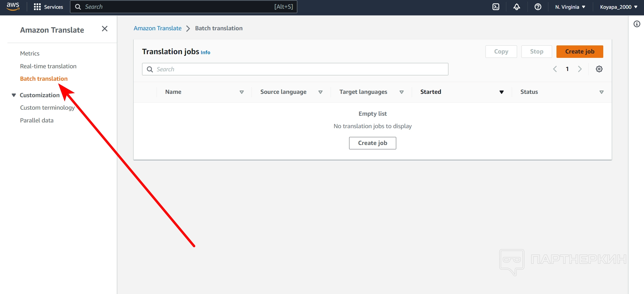Focus the translation jobs search field

[x=295, y=69]
